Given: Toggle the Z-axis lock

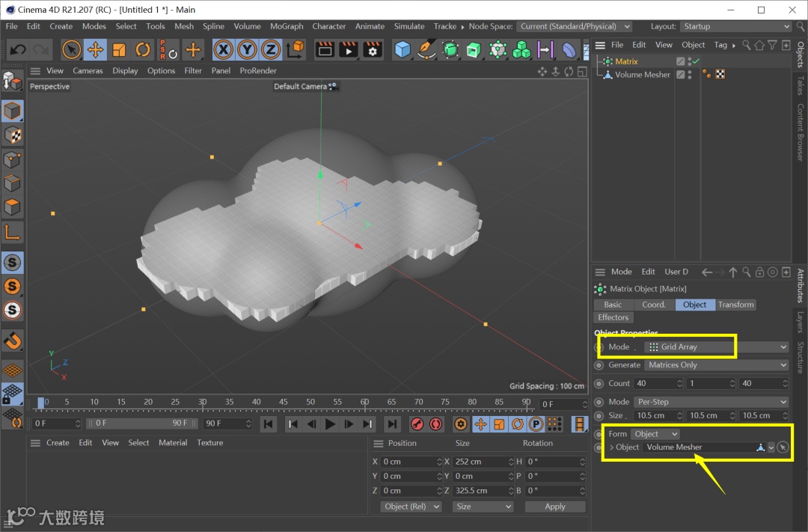Looking at the screenshot, I should pyautogui.click(x=271, y=50).
